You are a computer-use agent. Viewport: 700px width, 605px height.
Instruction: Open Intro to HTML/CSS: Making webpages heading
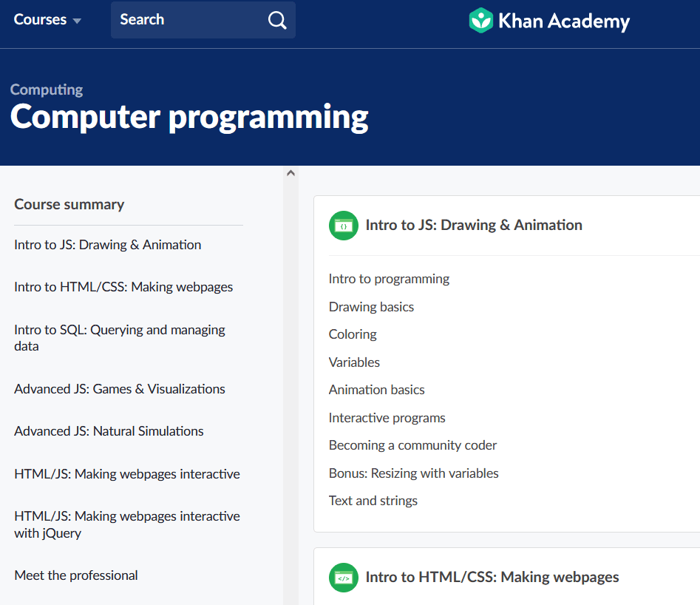[492, 578]
